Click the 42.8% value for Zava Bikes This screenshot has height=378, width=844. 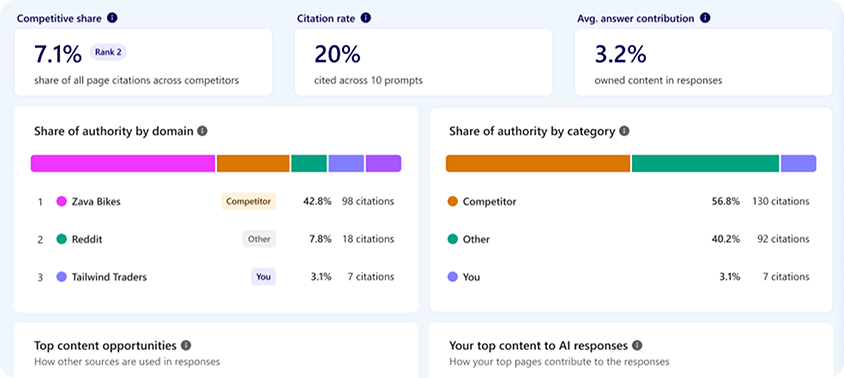(317, 201)
